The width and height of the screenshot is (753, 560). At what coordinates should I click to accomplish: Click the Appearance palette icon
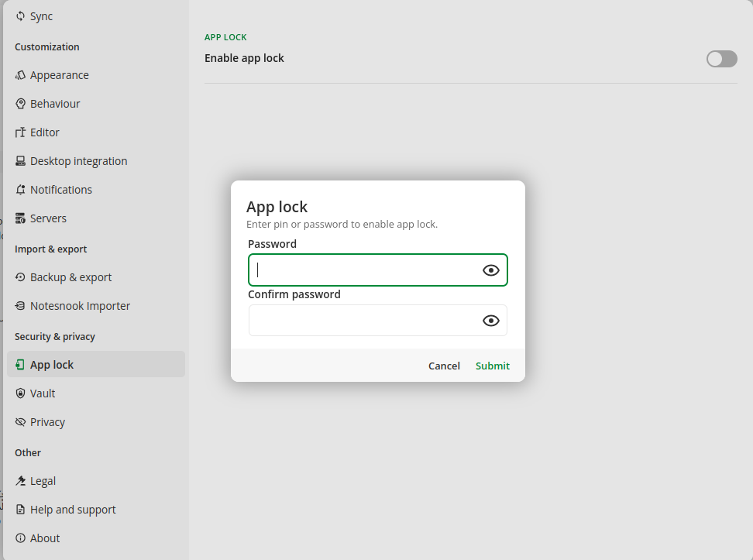pos(20,75)
